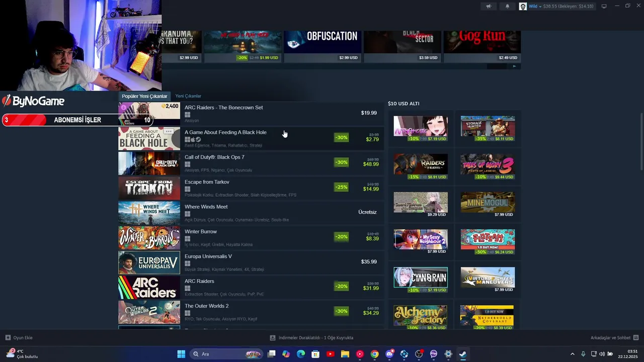Click the taskbar Ara search box
Screen dimensions: 644x362
pos(225,354)
